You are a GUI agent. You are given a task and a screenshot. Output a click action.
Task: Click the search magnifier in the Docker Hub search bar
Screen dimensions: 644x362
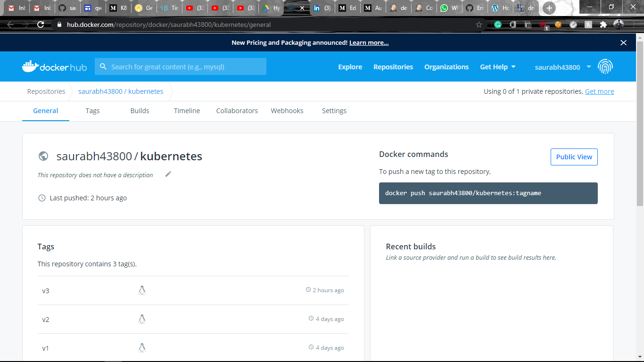point(103,66)
